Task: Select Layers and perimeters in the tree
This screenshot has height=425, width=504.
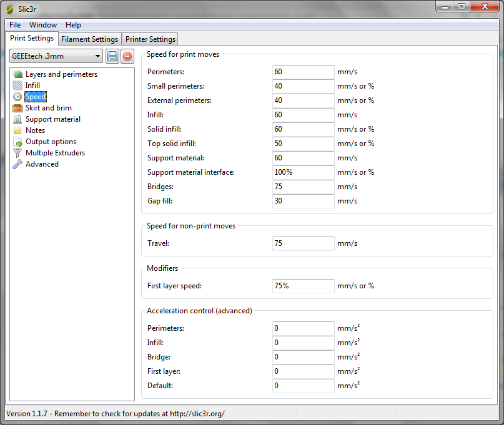Action: (61, 74)
